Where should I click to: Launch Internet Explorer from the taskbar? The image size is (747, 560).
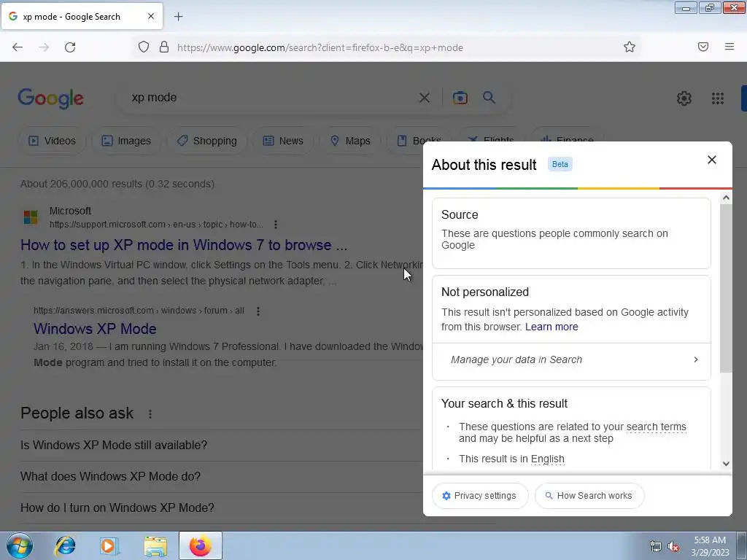point(65,545)
